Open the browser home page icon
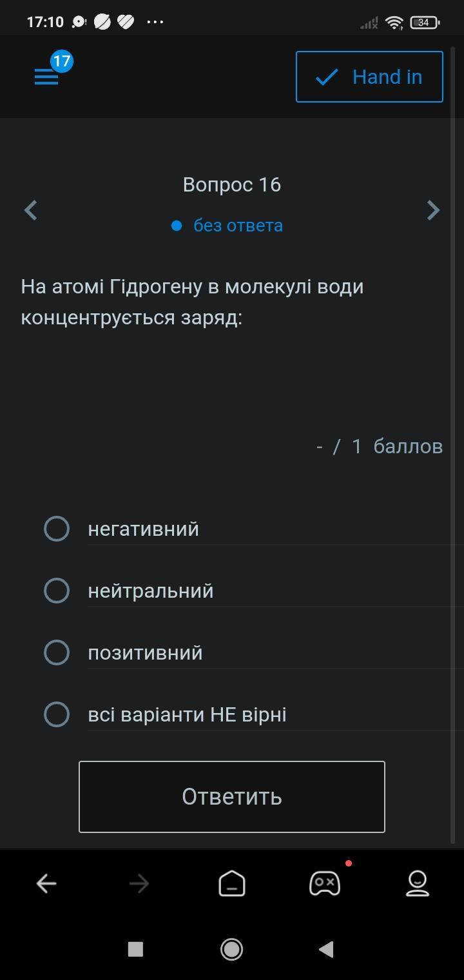464x980 pixels. tap(232, 883)
